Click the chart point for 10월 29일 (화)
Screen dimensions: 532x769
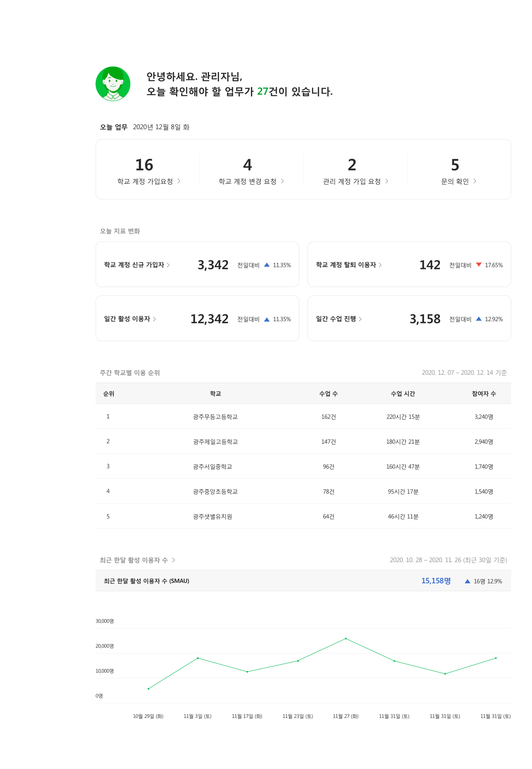(x=148, y=689)
